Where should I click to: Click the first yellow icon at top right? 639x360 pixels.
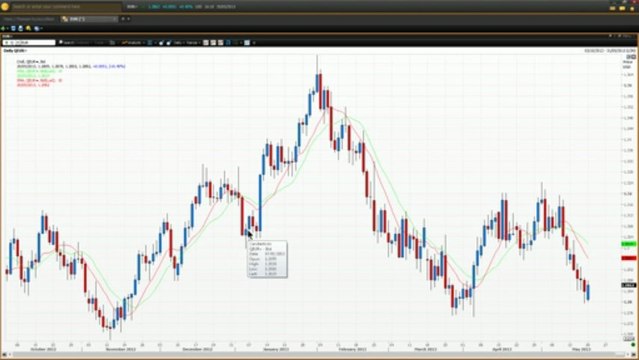613,8
